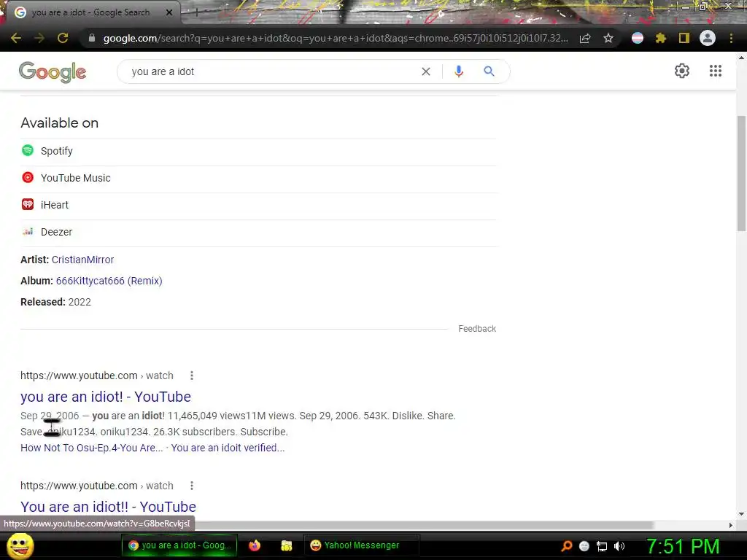
Task: Reload the Google search page
Action: coord(63,38)
